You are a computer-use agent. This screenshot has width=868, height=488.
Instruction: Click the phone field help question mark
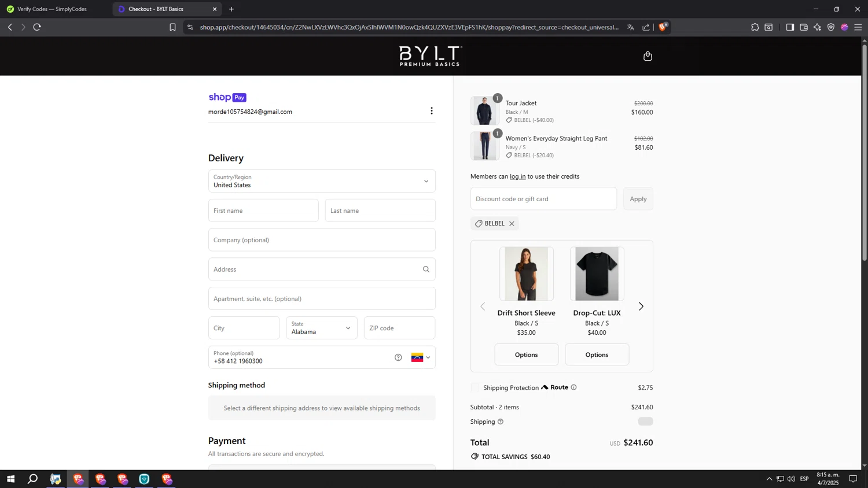(x=398, y=357)
